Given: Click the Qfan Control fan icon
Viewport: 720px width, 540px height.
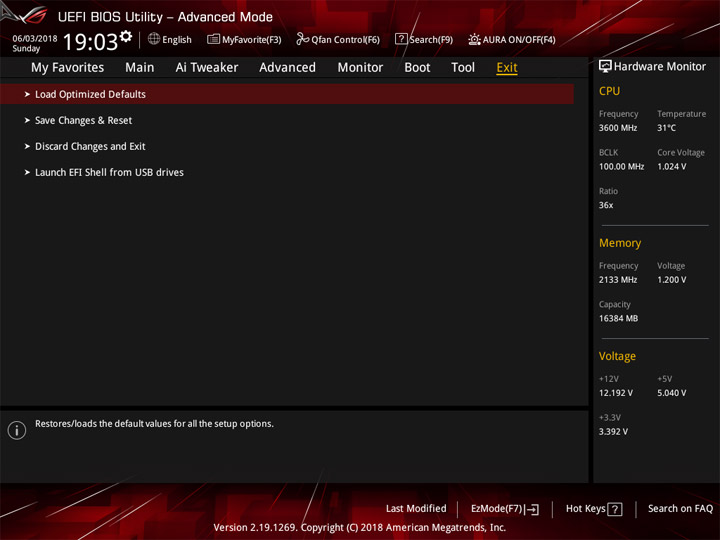Looking at the screenshot, I should 302,39.
